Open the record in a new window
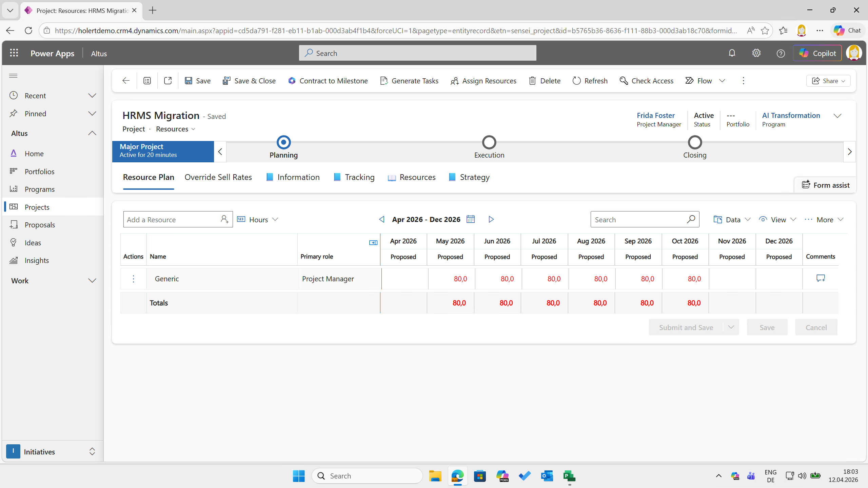 [167, 81]
